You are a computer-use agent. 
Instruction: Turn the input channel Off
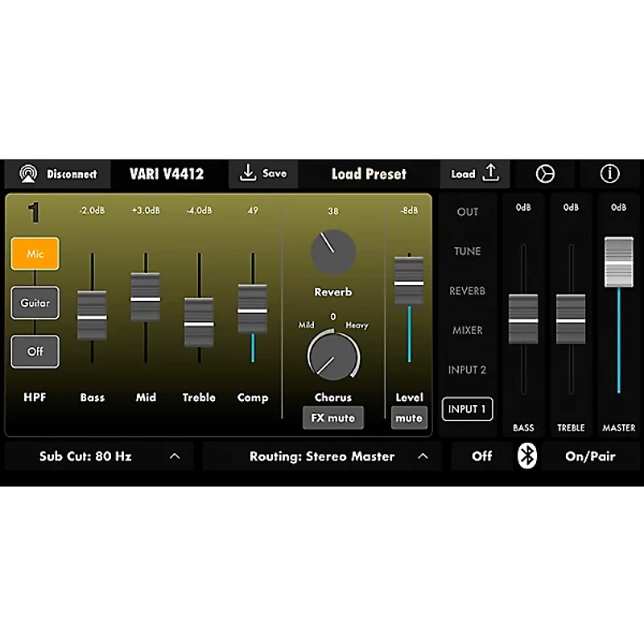coord(35,352)
